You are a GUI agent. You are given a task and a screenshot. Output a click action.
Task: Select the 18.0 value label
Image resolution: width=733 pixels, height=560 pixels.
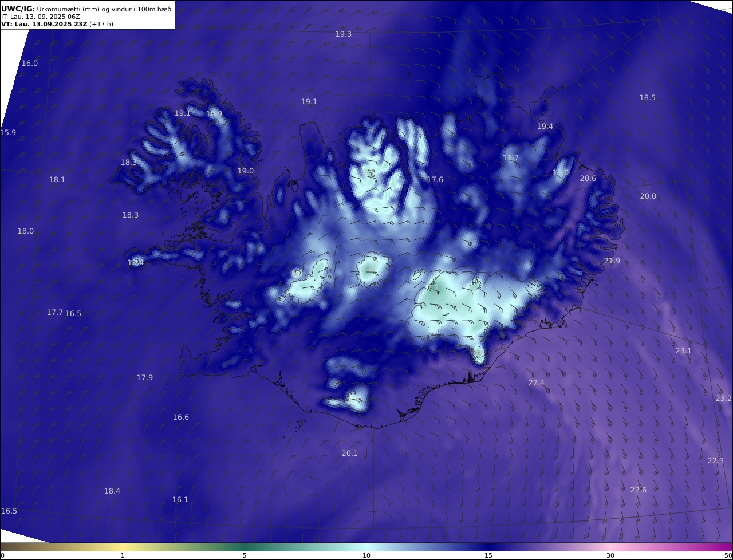click(26, 231)
